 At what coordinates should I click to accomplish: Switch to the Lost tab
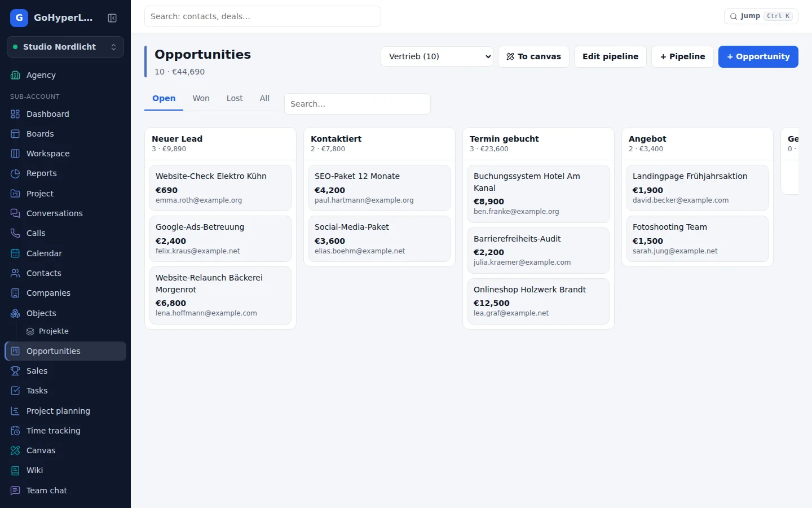(x=235, y=98)
